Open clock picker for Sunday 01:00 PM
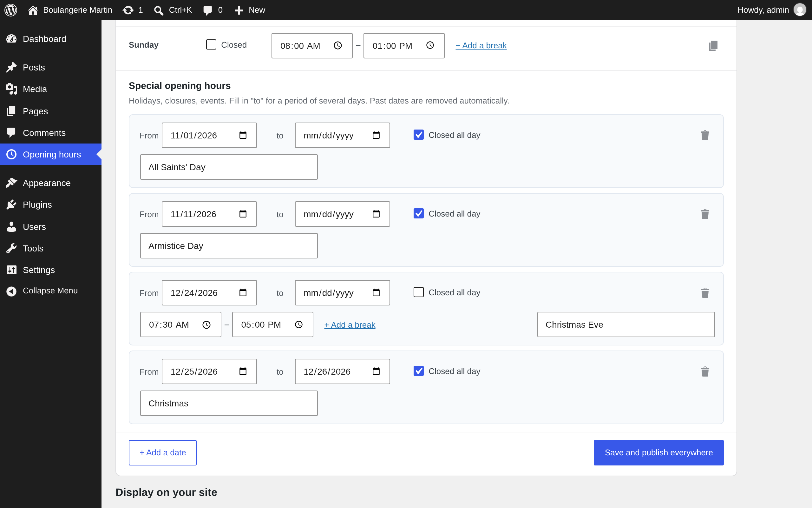The image size is (812, 508). pyautogui.click(x=430, y=45)
